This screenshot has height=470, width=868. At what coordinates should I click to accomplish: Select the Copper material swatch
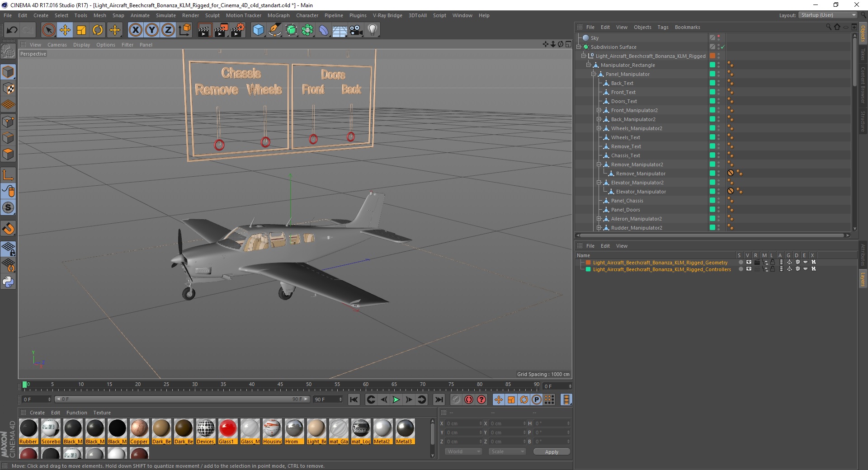point(139,431)
